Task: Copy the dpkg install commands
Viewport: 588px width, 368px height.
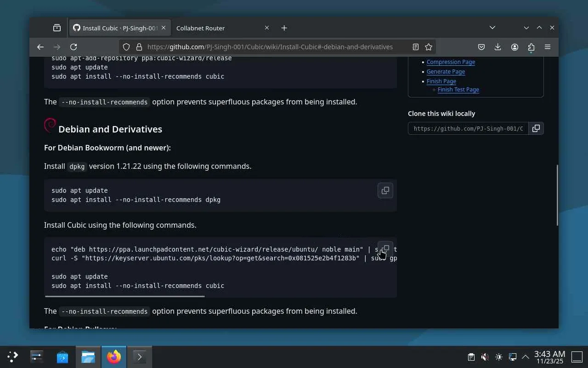Action: pyautogui.click(x=385, y=190)
